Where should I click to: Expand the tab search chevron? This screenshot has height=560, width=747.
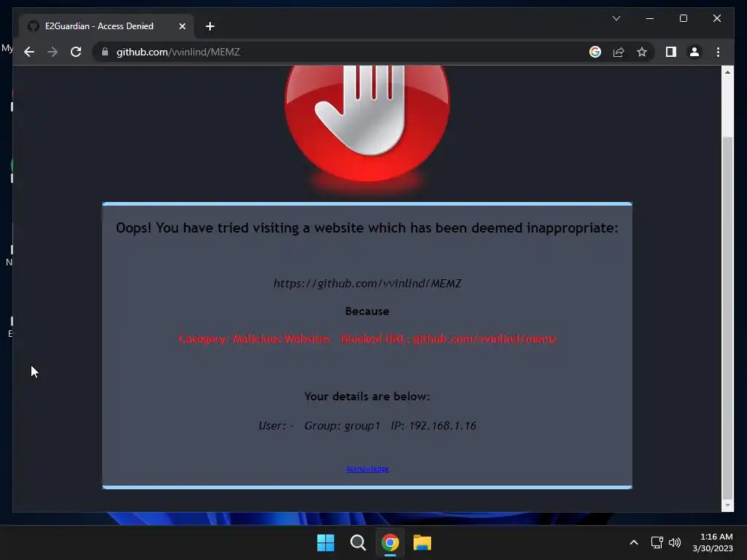616,18
